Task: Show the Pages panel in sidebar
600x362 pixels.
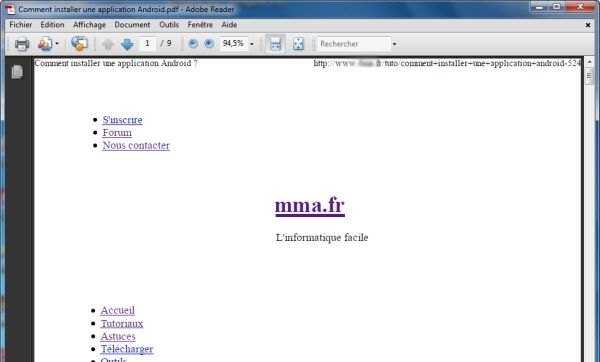Action: click(17, 72)
